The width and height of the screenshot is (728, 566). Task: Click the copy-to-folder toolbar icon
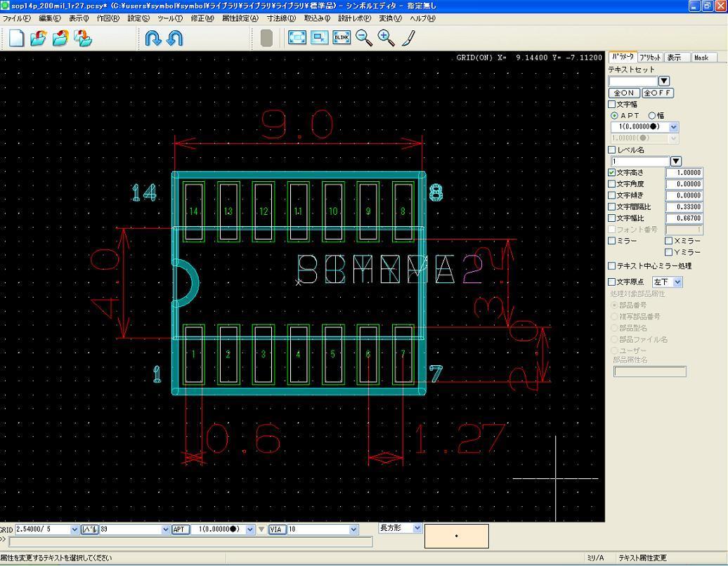(x=83, y=38)
